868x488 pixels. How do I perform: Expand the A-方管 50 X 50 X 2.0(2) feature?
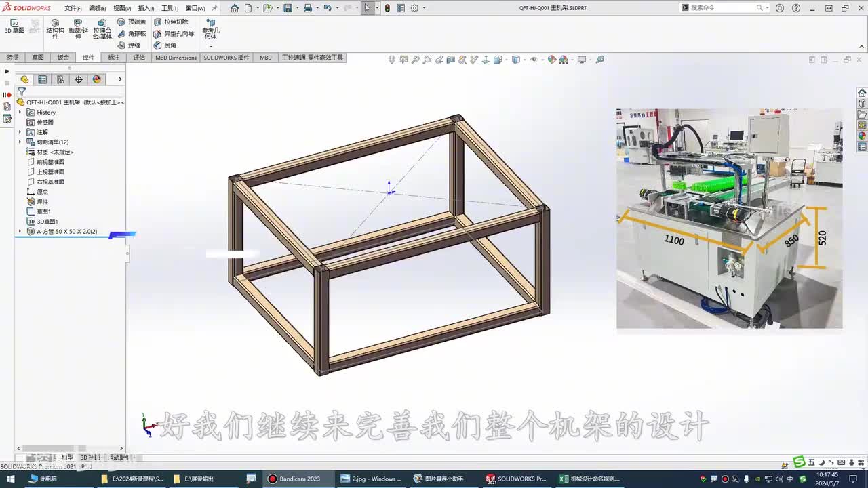(20, 232)
